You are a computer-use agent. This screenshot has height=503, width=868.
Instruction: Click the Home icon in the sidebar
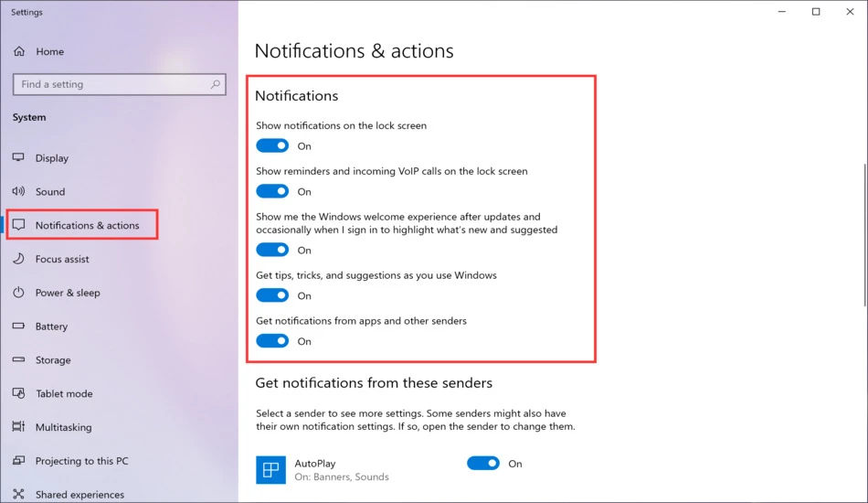click(x=19, y=51)
